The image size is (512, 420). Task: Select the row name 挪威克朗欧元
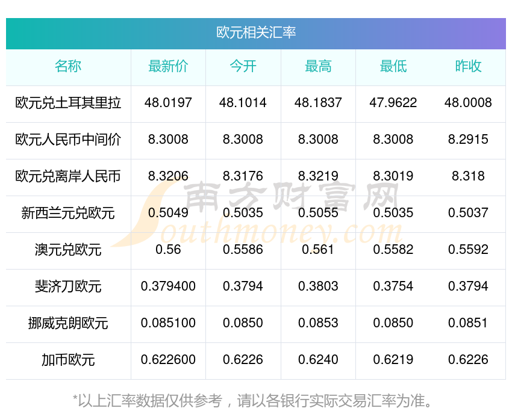(68, 323)
